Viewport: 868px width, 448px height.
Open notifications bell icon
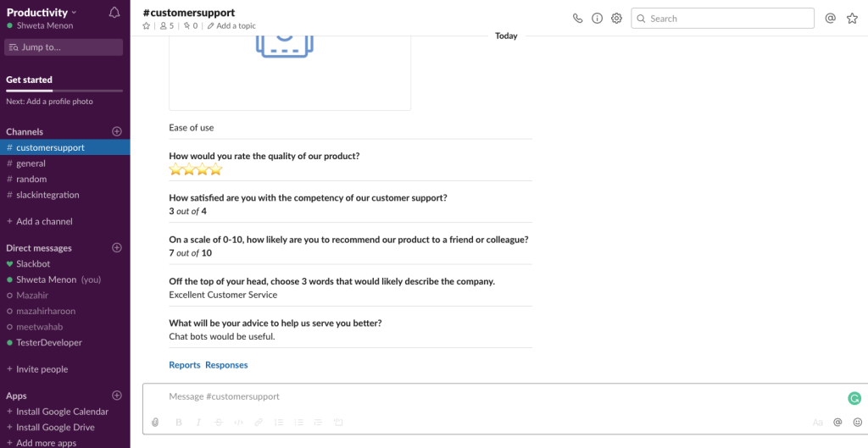pos(114,13)
